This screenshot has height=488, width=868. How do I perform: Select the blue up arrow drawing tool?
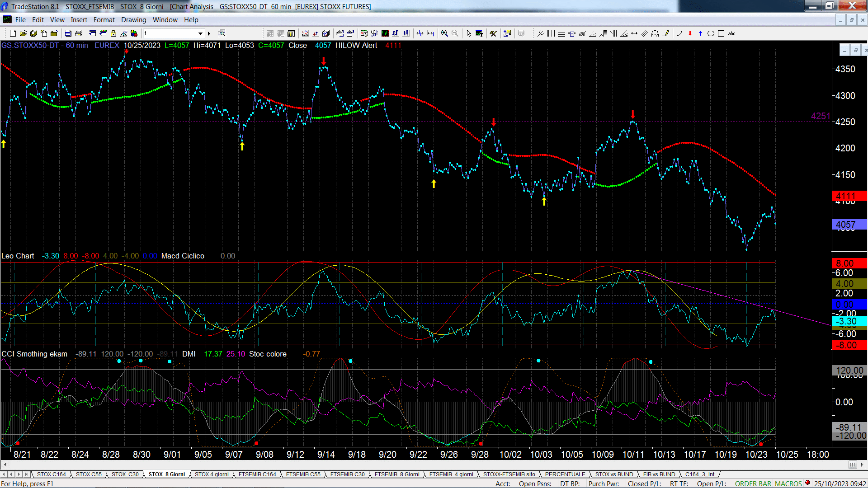pyautogui.click(x=700, y=33)
